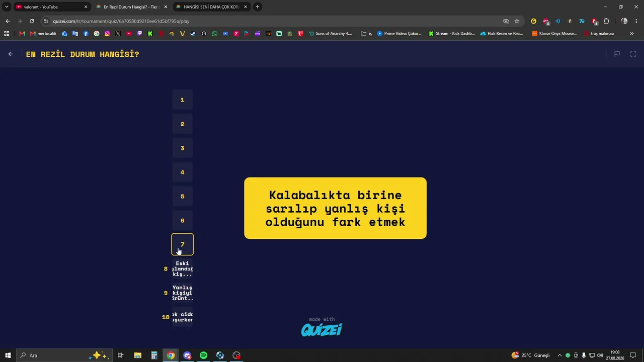Open the Instagram bookmark icon
Viewport: 644px width, 362px height.
point(107,34)
